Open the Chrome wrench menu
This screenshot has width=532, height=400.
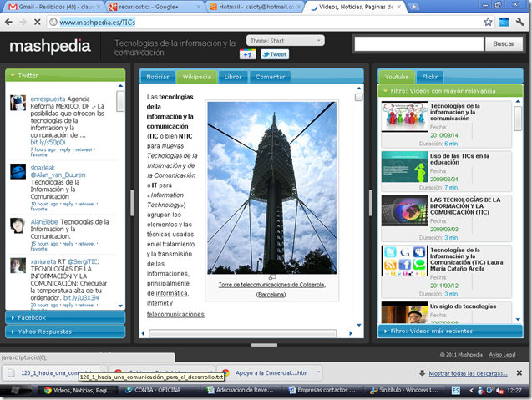click(x=519, y=22)
